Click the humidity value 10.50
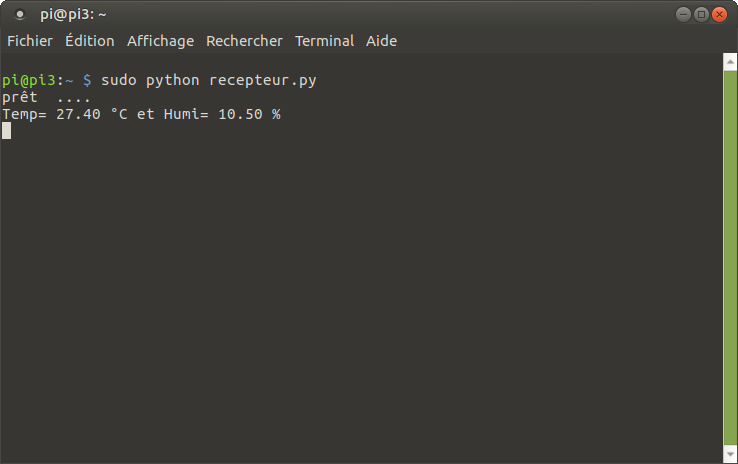This screenshot has width=738, height=464. pos(240,114)
